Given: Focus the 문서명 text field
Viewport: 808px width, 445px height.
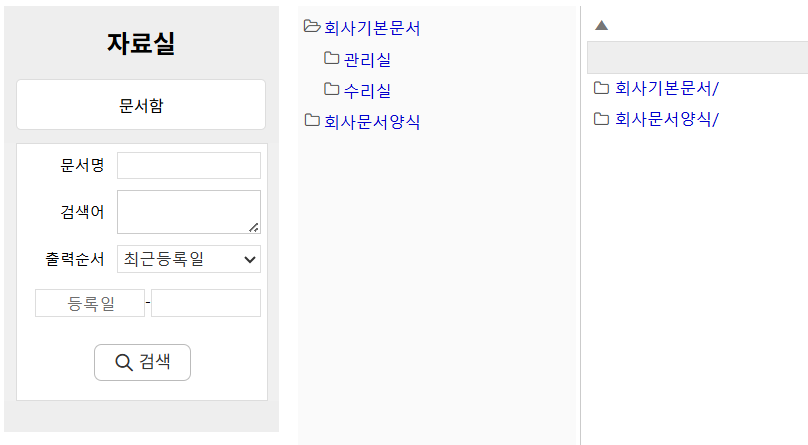Looking at the screenshot, I should pos(188,165).
